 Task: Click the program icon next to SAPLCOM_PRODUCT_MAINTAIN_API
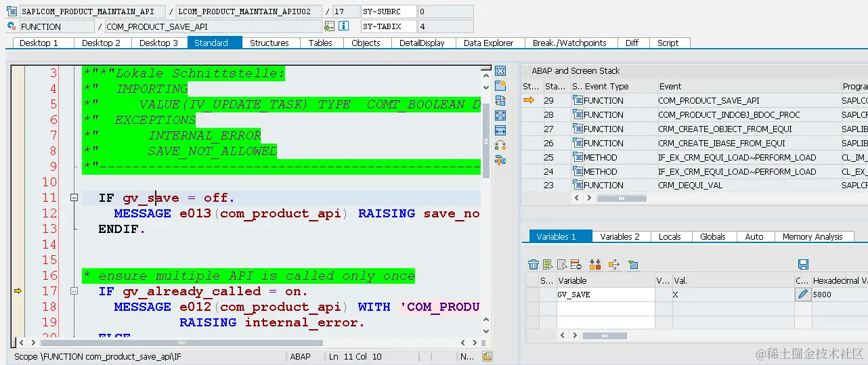coord(12,12)
